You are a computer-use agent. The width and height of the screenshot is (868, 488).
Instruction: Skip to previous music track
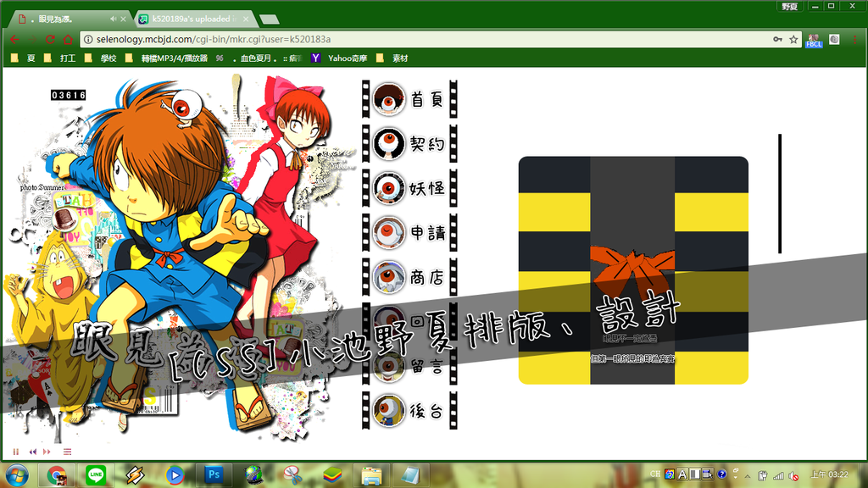(33, 452)
